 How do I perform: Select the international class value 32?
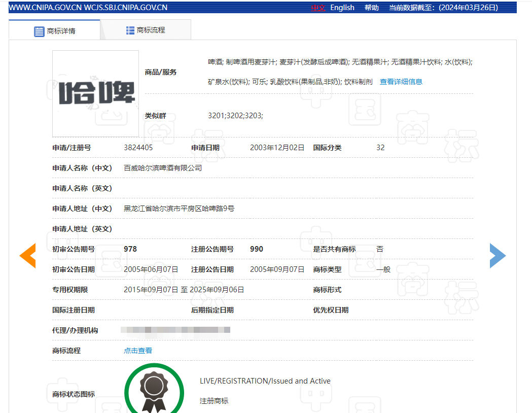[380, 148]
